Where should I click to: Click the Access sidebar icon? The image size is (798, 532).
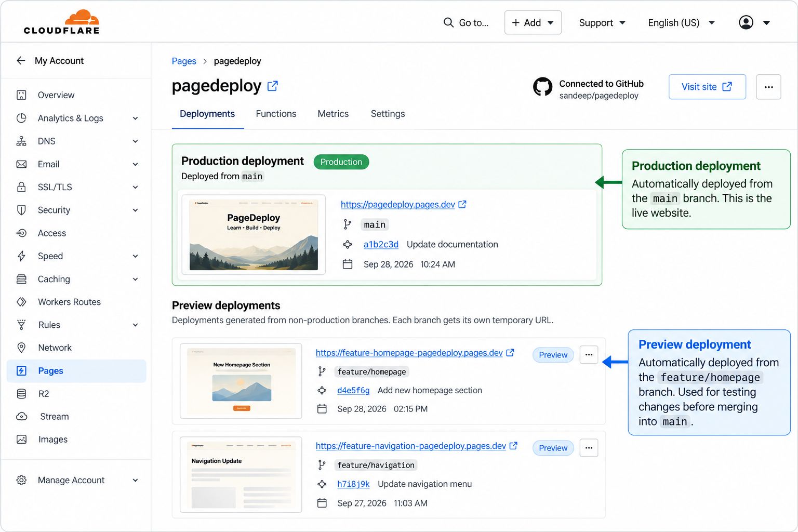[21, 233]
